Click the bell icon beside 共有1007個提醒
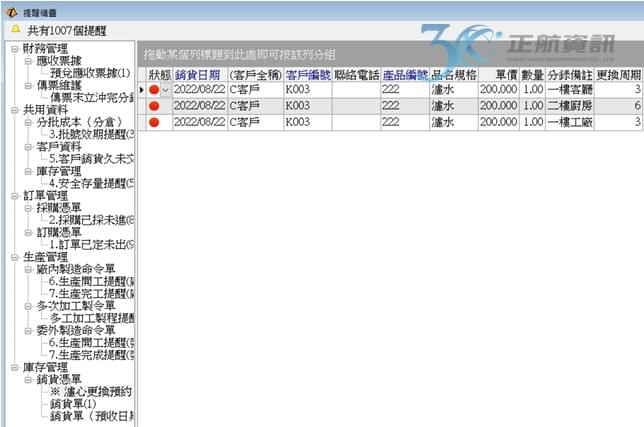 [15, 29]
